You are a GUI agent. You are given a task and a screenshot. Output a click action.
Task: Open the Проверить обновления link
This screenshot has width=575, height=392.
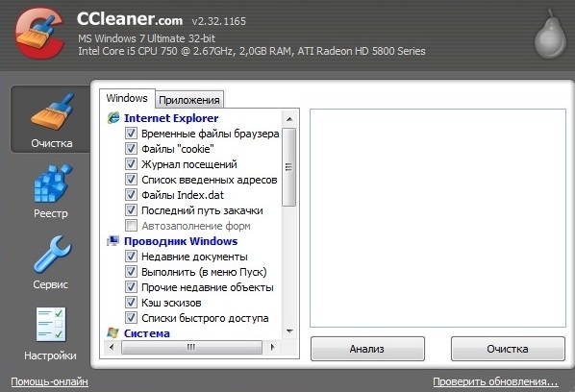tap(495, 381)
